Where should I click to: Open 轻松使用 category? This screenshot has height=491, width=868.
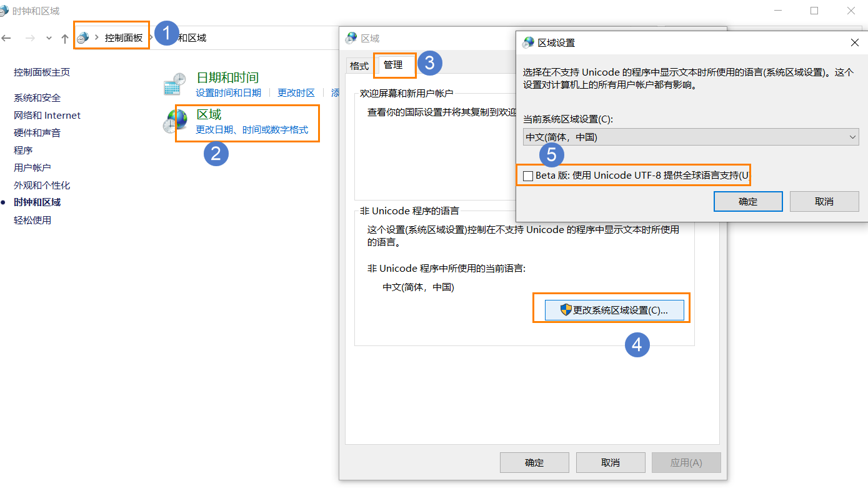32,221
